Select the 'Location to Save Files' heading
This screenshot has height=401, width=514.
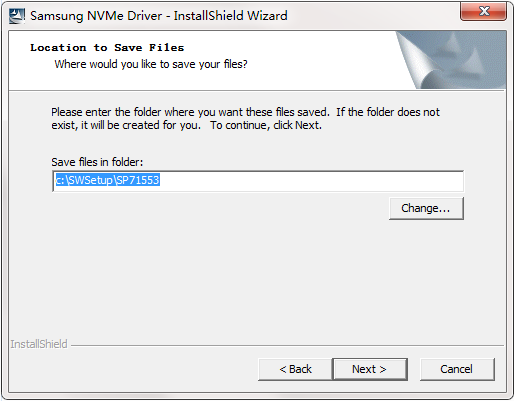(107, 48)
